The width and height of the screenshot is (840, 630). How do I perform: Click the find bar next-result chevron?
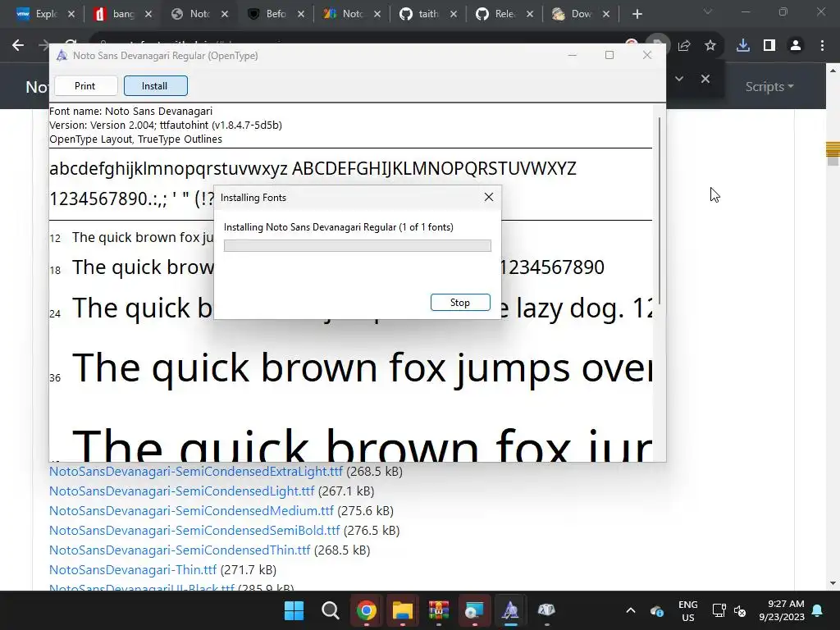pos(679,79)
